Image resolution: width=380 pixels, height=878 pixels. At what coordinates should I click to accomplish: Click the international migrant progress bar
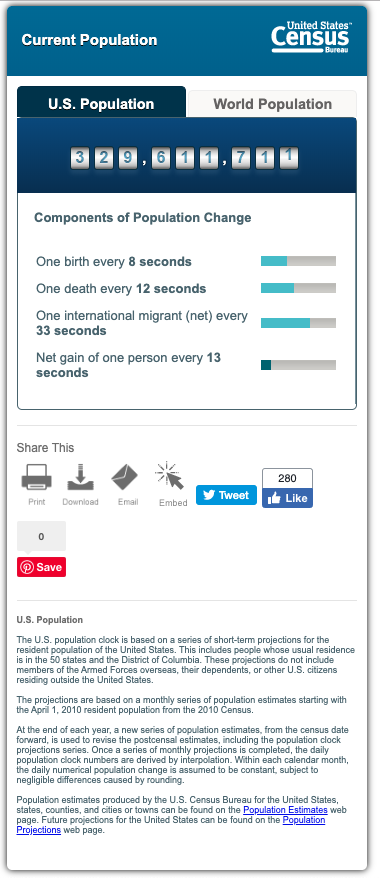298,323
